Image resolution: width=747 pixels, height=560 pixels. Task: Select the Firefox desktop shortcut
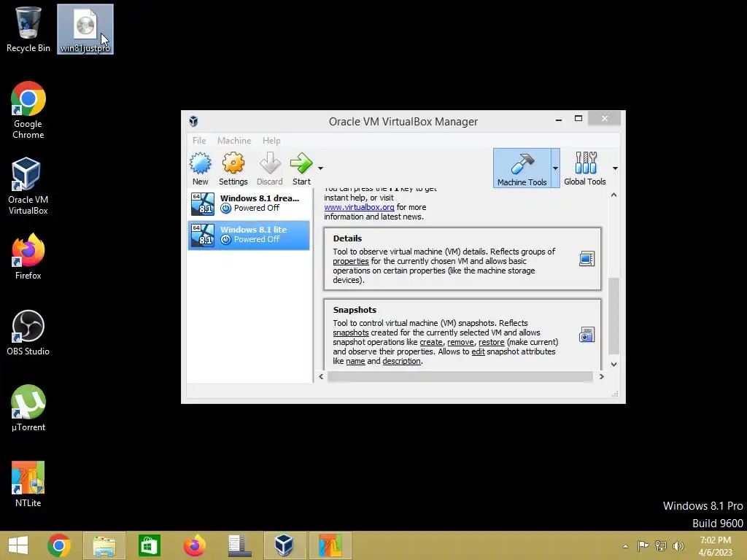28,257
